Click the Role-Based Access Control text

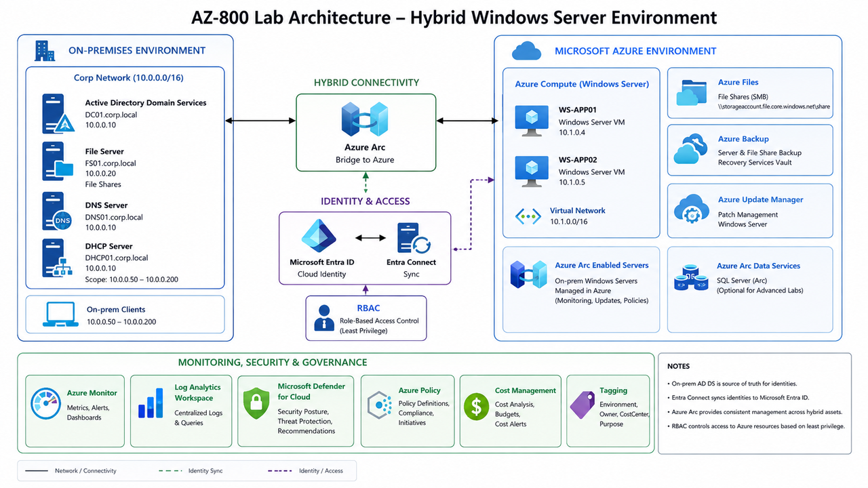click(379, 321)
